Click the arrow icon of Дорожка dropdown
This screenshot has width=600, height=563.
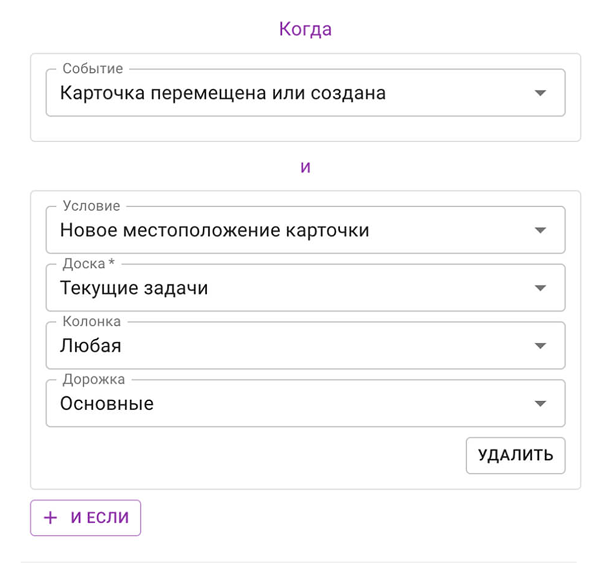(x=540, y=403)
